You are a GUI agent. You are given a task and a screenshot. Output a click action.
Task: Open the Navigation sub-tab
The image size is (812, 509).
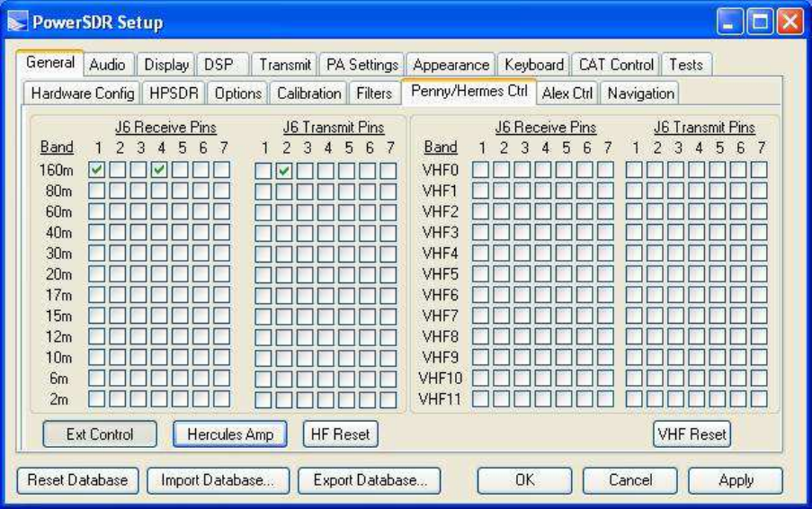click(x=640, y=94)
